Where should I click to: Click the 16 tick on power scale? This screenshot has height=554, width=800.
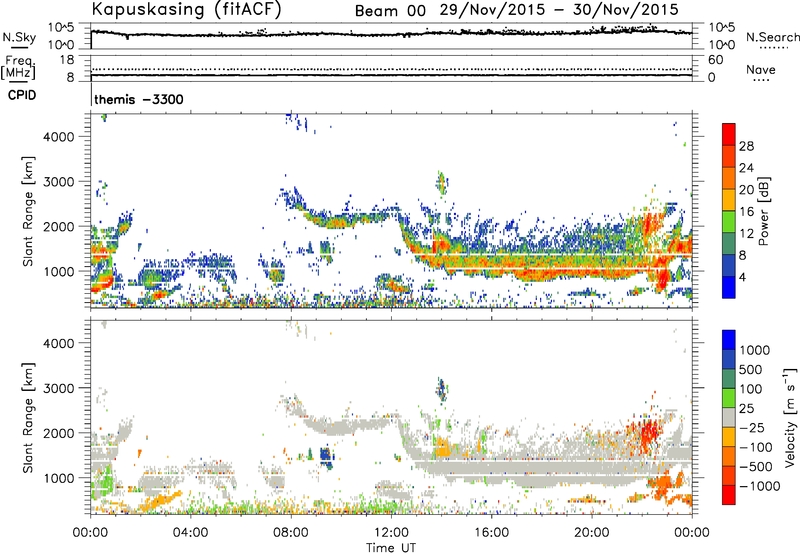746,212
